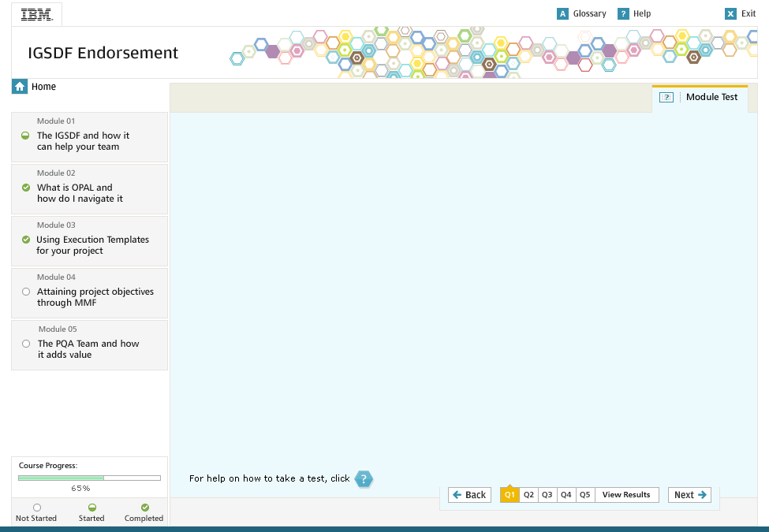The image size is (769, 532).
Task: Jump to question Q3
Action: [547, 495]
